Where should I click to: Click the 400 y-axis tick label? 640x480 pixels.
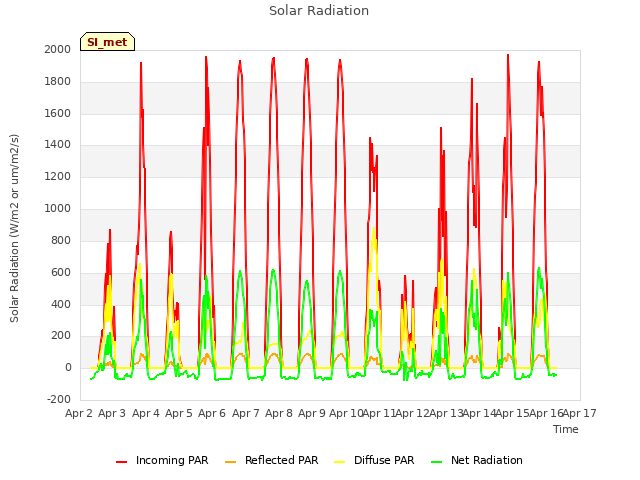coord(61,304)
